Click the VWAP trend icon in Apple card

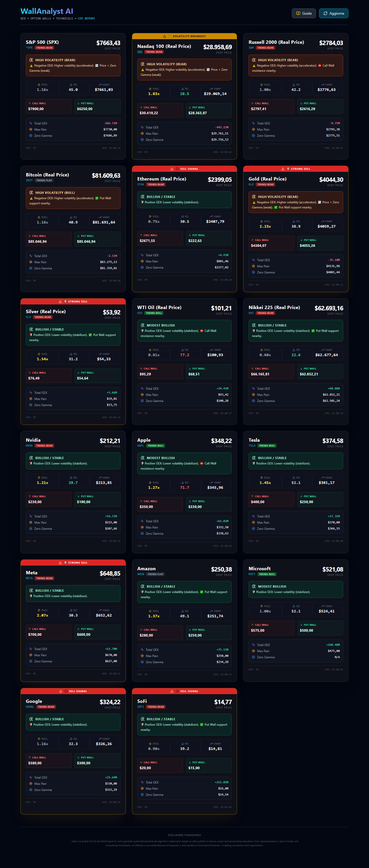point(211,483)
